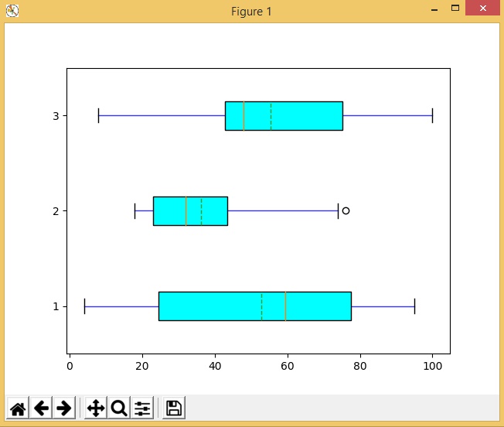Go forward to the next view
Screen dimensions: 504x427
[x=64, y=408]
